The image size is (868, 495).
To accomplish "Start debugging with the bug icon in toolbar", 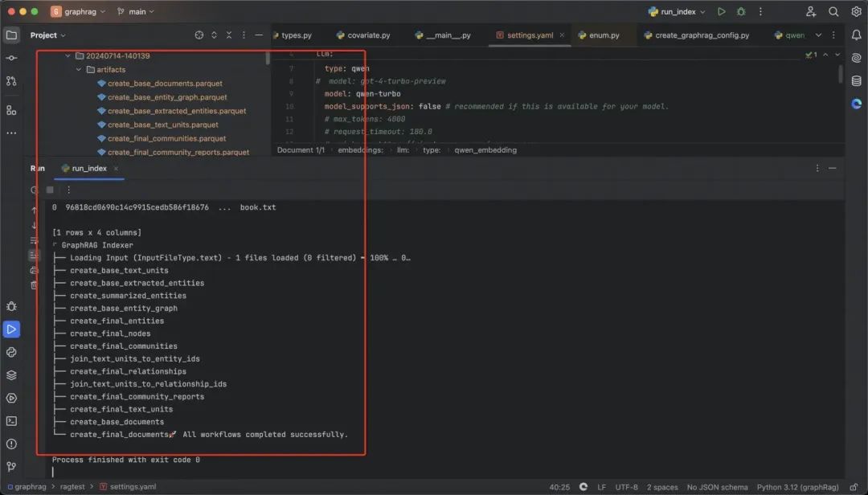I will 741,12.
